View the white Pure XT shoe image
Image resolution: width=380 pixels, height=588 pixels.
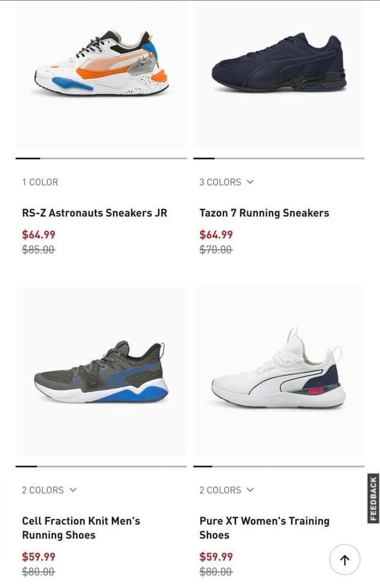[x=278, y=372]
